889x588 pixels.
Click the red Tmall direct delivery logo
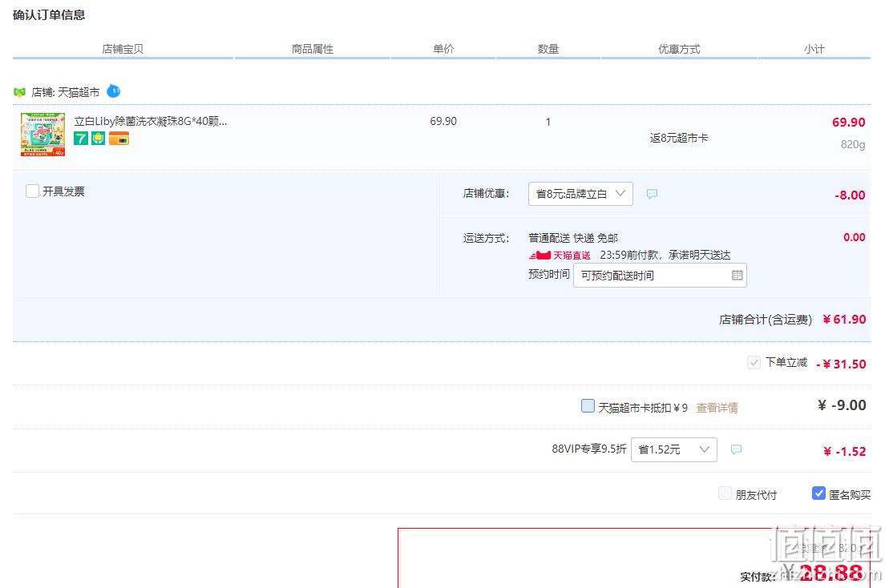(x=560, y=256)
